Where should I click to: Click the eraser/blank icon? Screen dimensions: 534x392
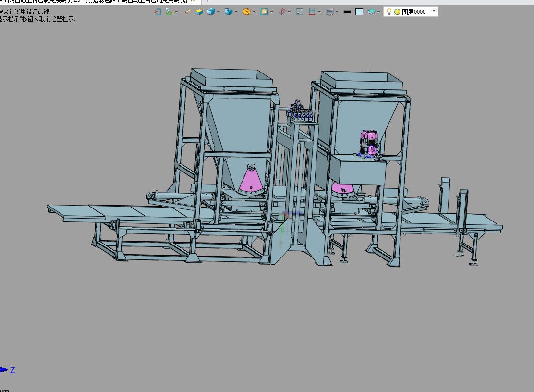(188, 12)
